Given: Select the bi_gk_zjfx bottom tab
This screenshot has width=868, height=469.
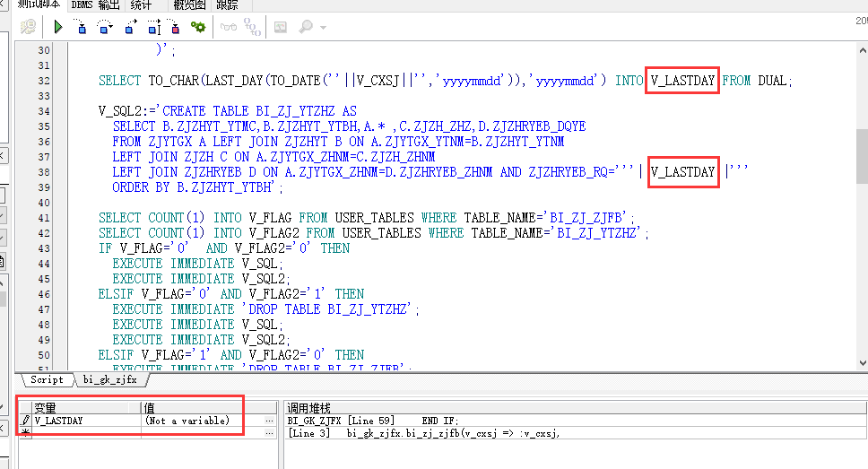Looking at the screenshot, I should point(110,380).
